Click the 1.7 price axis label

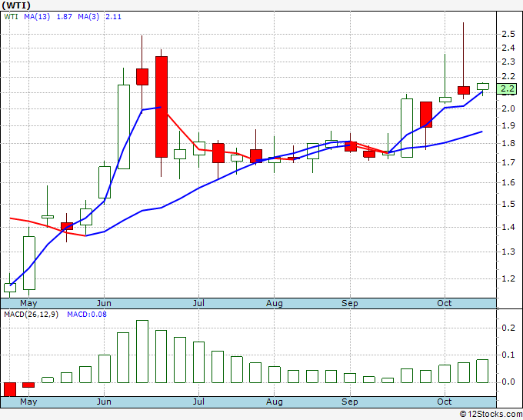508,163
